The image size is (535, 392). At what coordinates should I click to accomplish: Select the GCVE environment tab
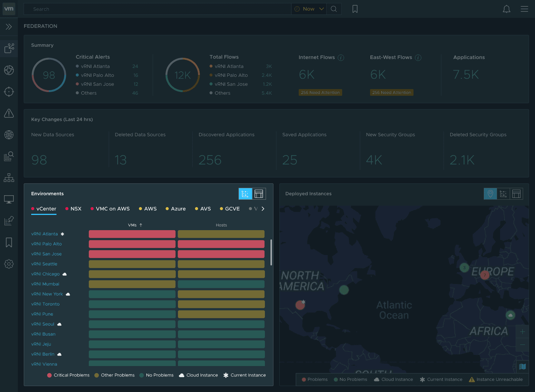(230, 209)
